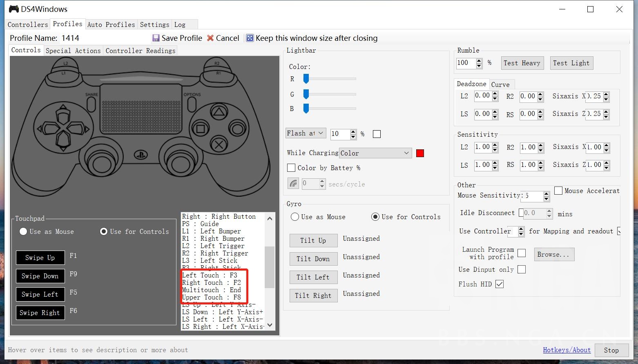Image resolution: width=638 pixels, height=364 pixels.
Task: Click the D-pad Down on controller image
Action: coord(63,142)
